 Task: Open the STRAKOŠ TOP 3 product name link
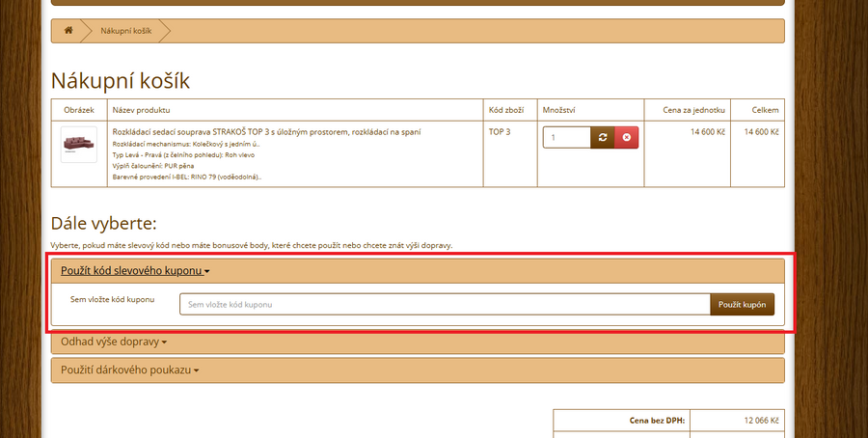click(x=266, y=131)
